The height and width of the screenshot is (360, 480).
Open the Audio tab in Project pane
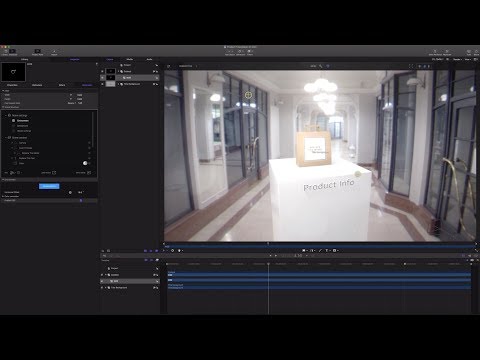point(149,59)
